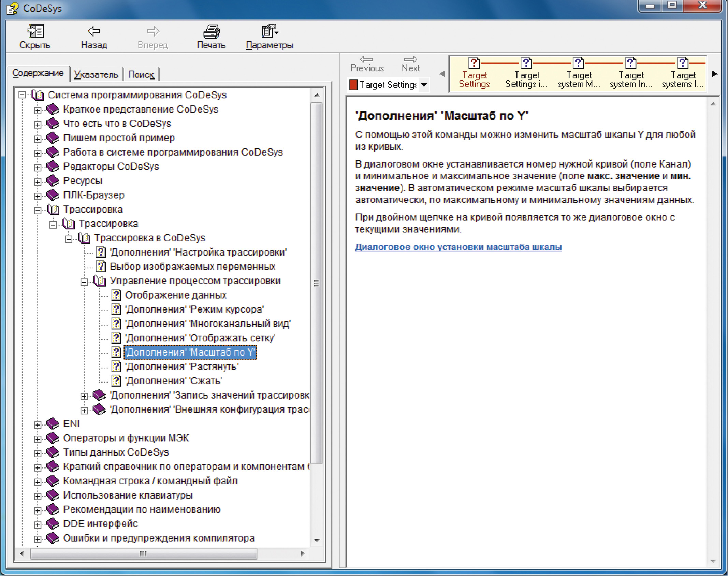Switch to the Указатель tab
The height and width of the screenshot is (576, 728).
[96, 74]
